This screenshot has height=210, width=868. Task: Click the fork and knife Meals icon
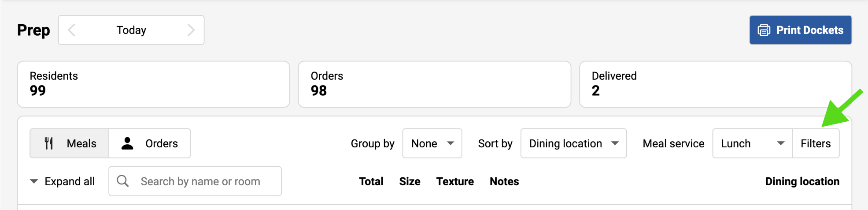49,143
